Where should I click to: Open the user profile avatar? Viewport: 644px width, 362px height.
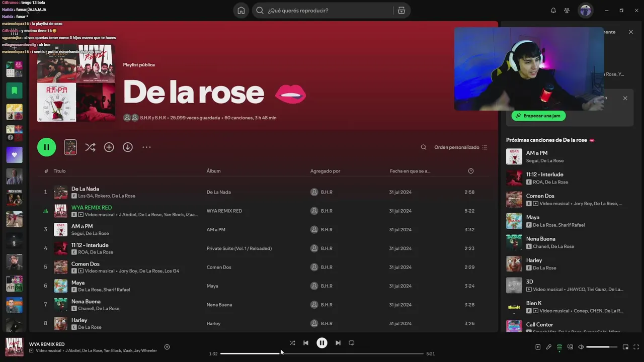pos(585,11)
